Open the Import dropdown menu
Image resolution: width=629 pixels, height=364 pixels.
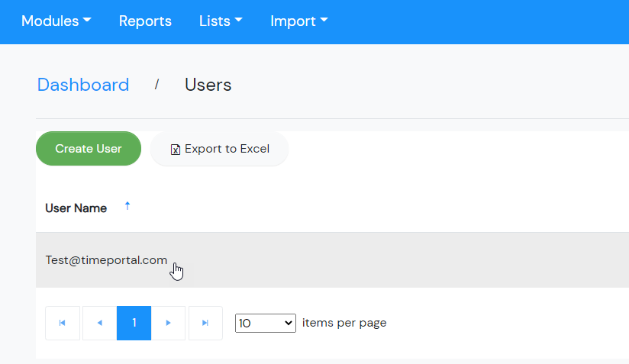pos(299,21)
